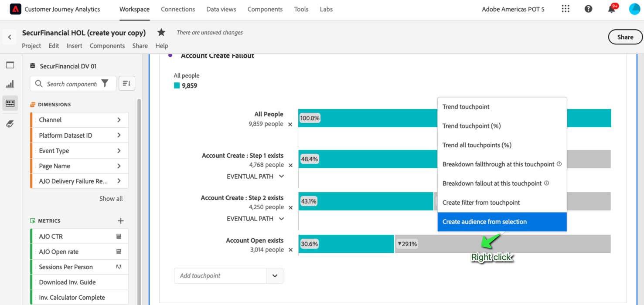Add a new metric with plus icon
644x305 pixels.
[121, 221]
